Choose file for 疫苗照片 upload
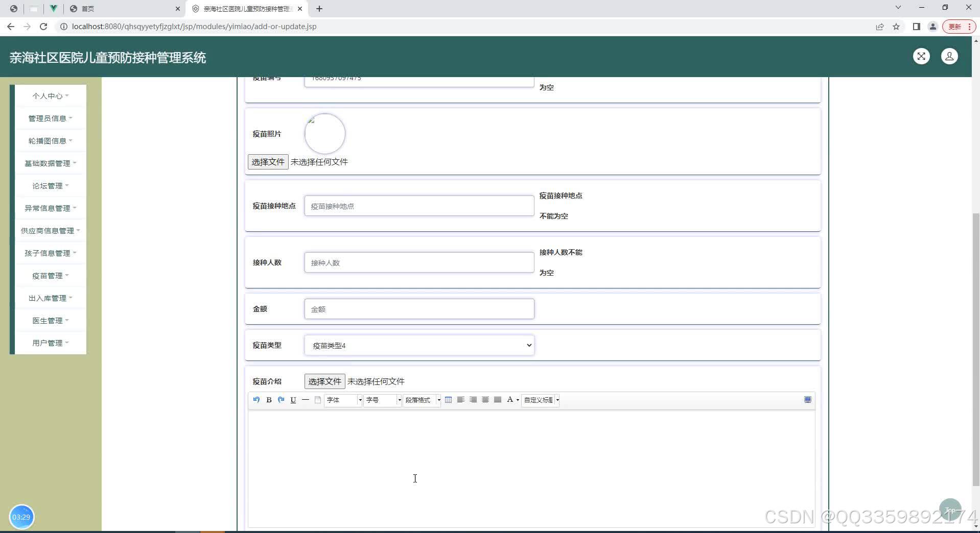Viewport: 980px width, 533px height. (268, 162)
